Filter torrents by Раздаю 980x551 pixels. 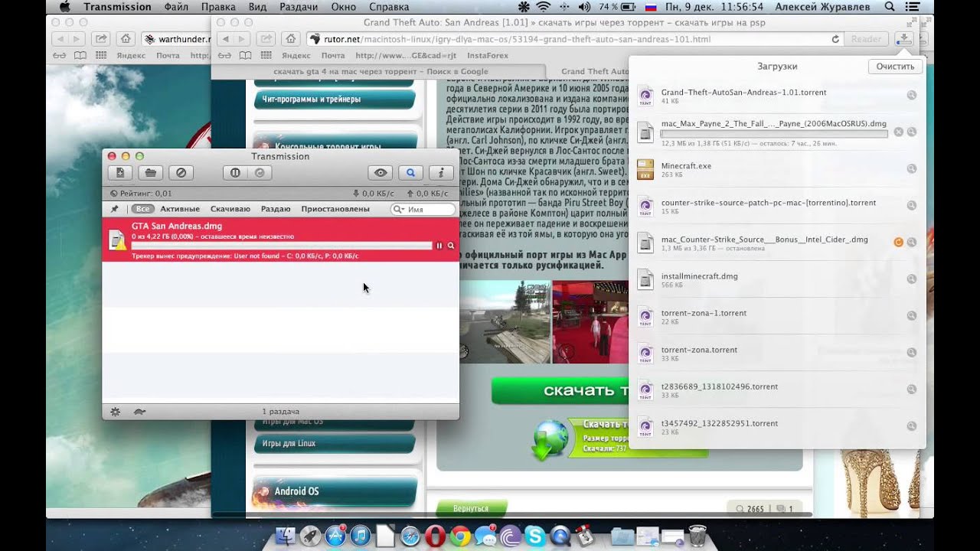pos(276,209)
